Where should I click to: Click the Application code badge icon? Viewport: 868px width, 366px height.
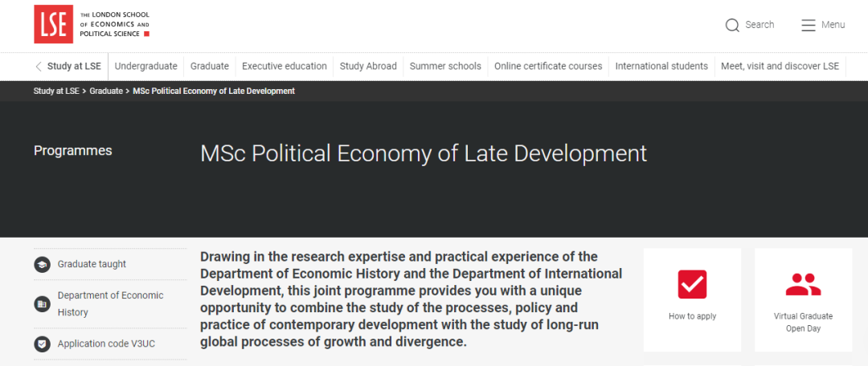coord(42,344)
